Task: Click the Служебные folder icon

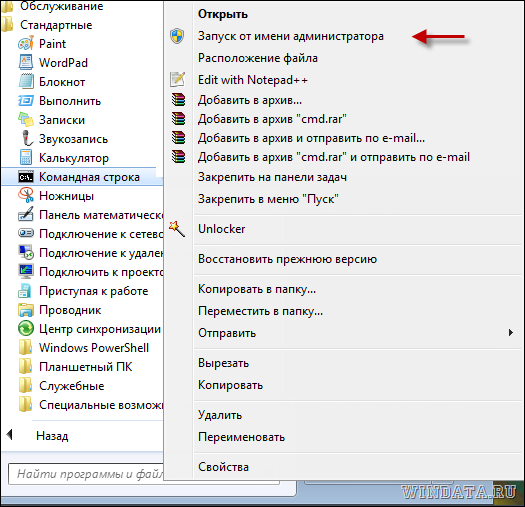Action: (x=25, y=386)
